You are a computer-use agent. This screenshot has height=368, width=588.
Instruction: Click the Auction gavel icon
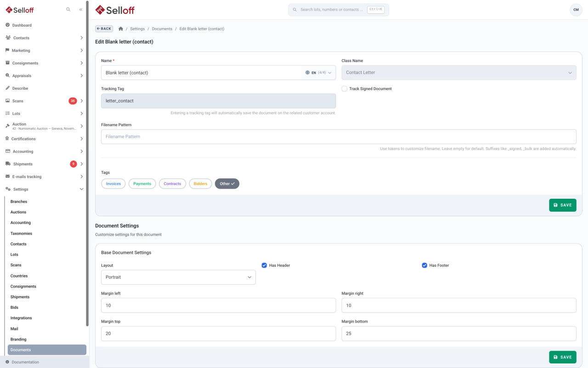[7, 126]
